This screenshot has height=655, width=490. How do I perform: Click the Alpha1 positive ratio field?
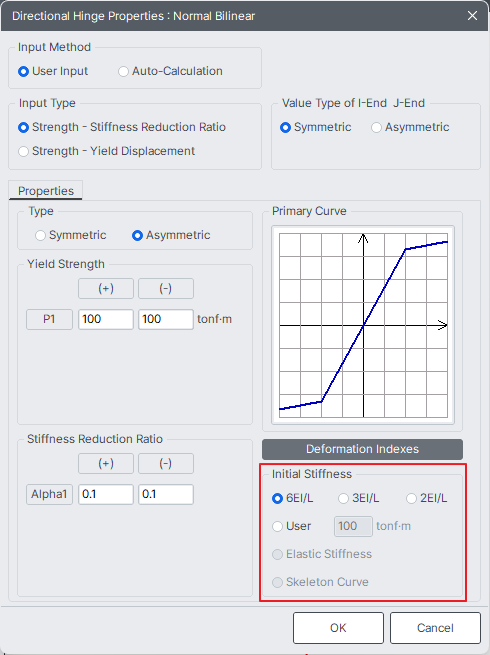pyautogui.click(x=106, y=494)
